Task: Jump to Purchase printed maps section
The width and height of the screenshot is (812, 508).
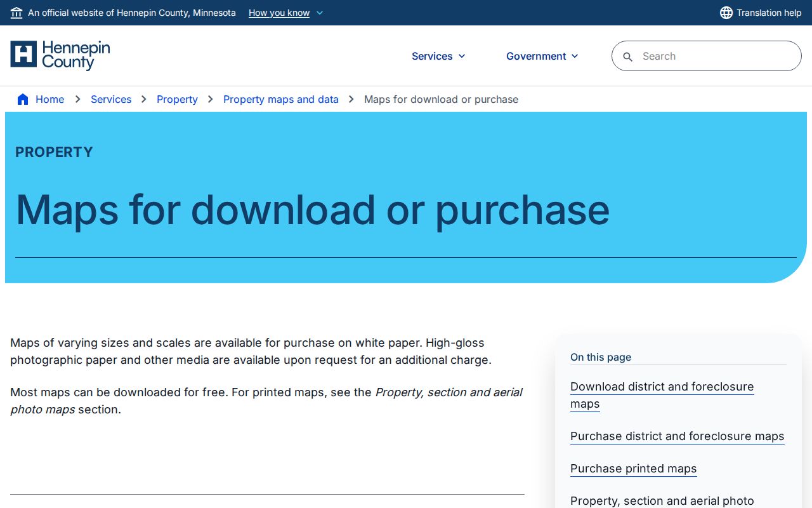Action: click(x=633, y=469)
